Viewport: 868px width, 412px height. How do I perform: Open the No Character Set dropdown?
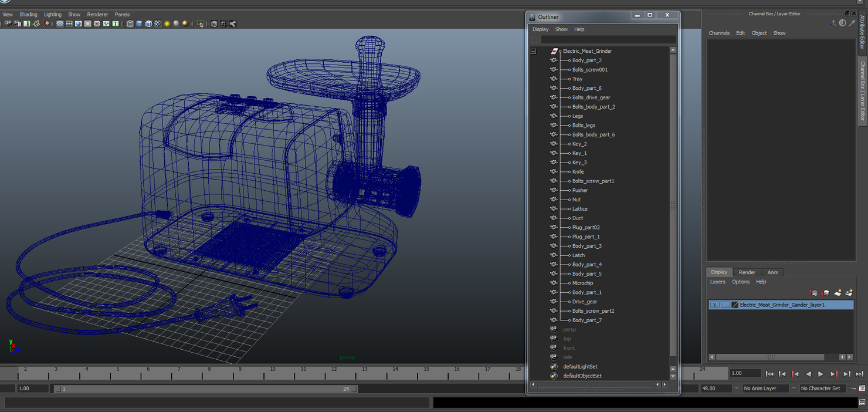coord(821,388)
